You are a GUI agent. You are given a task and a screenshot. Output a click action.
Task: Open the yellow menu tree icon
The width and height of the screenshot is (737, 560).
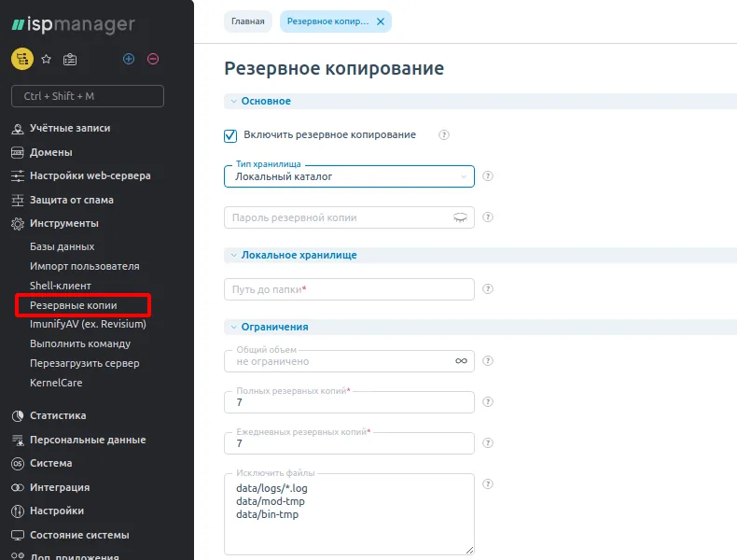coord(22,59)
